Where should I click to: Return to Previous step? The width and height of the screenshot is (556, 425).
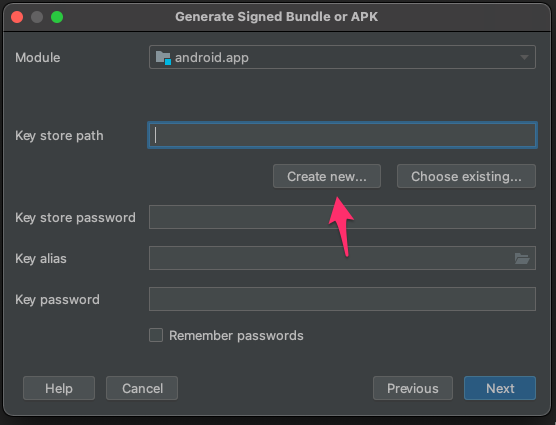(x=413, y=388)
